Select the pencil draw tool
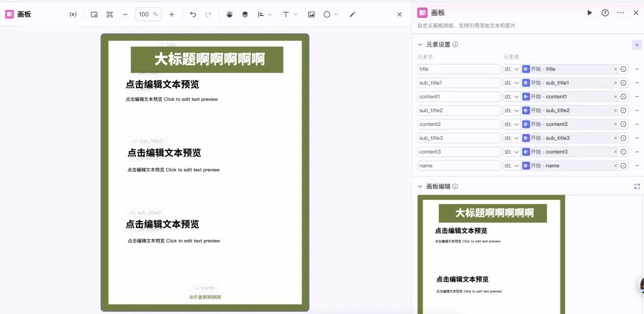644x314 pixels. click(x=352, y=14)
